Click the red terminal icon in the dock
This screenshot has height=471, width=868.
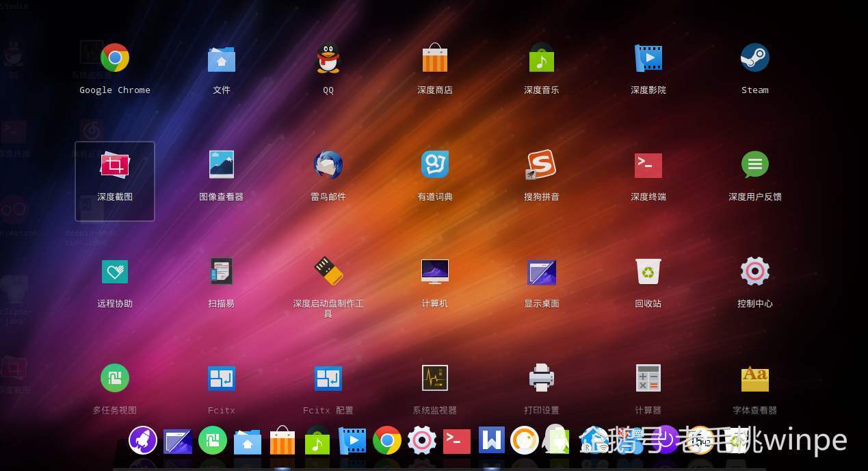[x=456, y=441]
